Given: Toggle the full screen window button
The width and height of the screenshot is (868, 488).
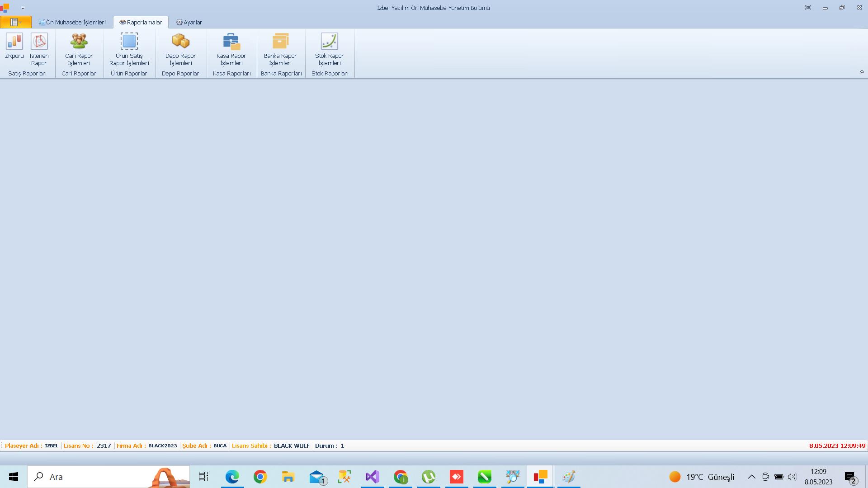Looking at the screenshot, I should 808,8.
